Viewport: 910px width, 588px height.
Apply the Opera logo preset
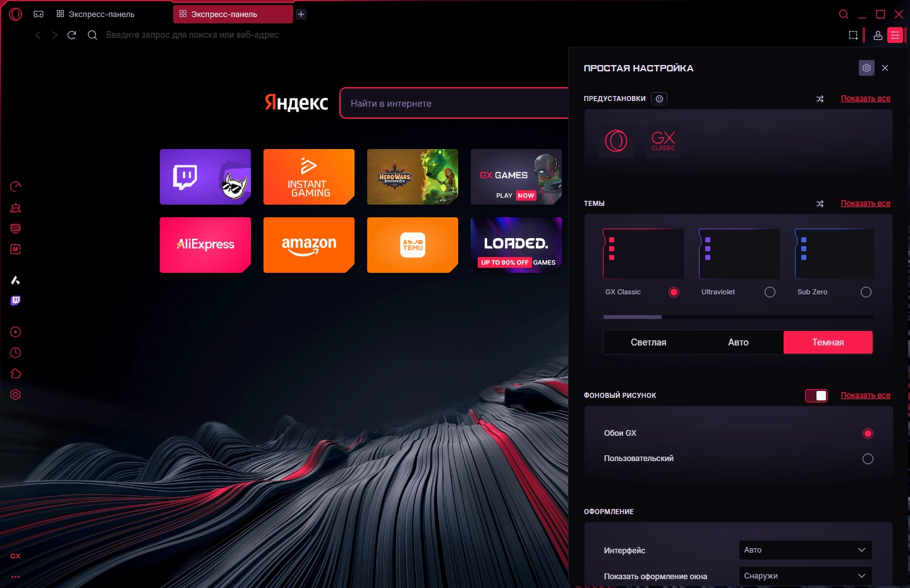coord(616,140)
